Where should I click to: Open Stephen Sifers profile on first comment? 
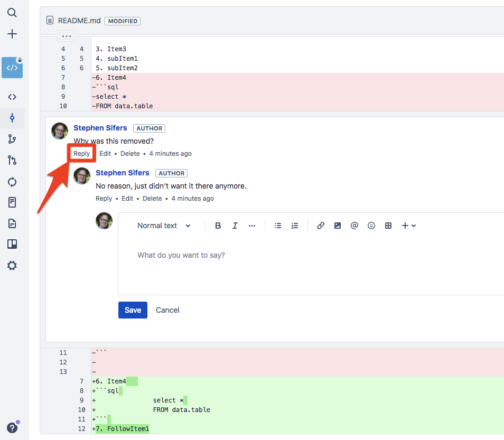100,128
